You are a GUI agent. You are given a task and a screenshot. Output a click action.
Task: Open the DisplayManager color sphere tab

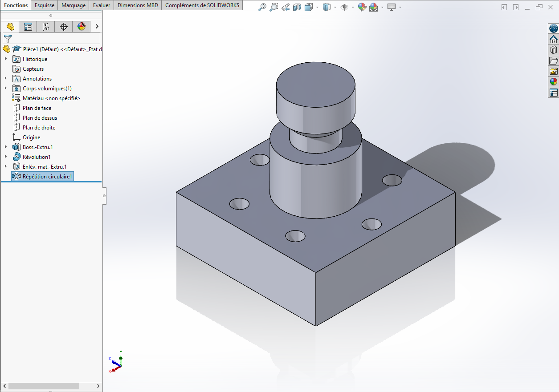click(82, 27)
